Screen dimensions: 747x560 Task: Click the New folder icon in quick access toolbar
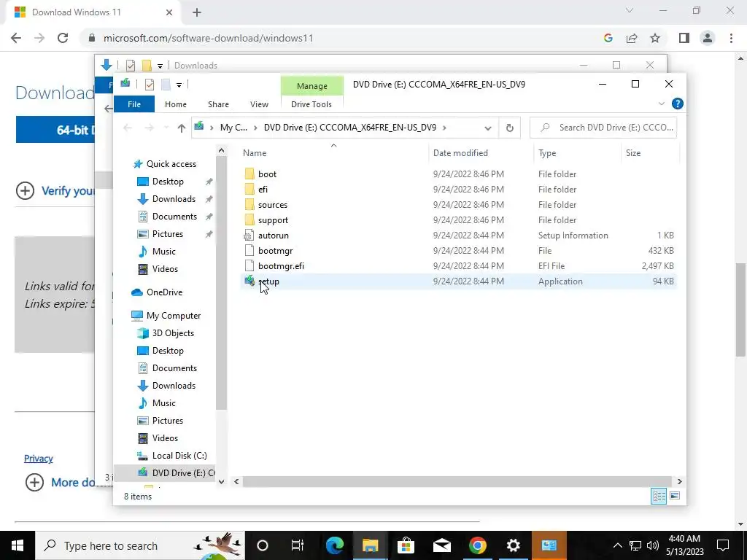(166, 85)
